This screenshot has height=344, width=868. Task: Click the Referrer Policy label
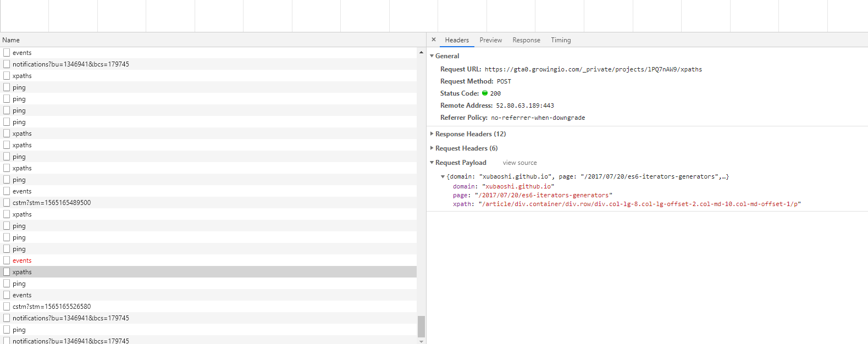pyautogui.click(x=464, y=118)
